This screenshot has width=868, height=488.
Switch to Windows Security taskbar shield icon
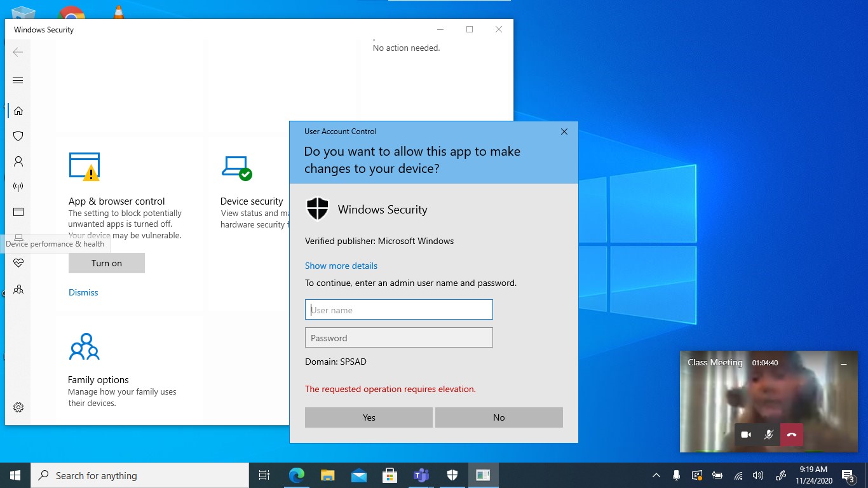(x=452, y=475)
